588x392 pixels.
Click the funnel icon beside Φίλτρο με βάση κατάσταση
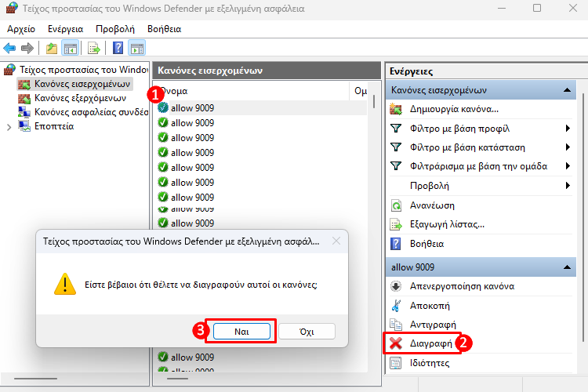pyautogui.click(x=396, y=147)
